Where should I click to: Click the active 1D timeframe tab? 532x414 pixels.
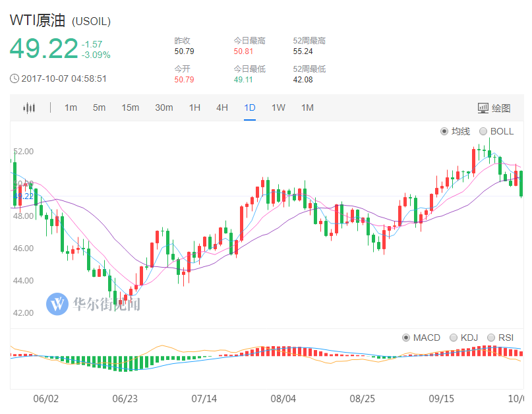(250, 108)
